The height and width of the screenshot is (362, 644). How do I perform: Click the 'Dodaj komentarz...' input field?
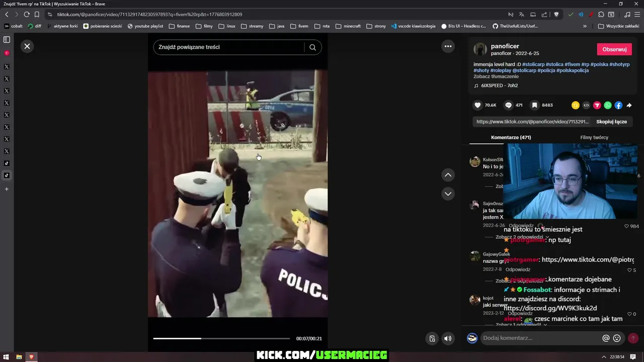pos(541,338)
